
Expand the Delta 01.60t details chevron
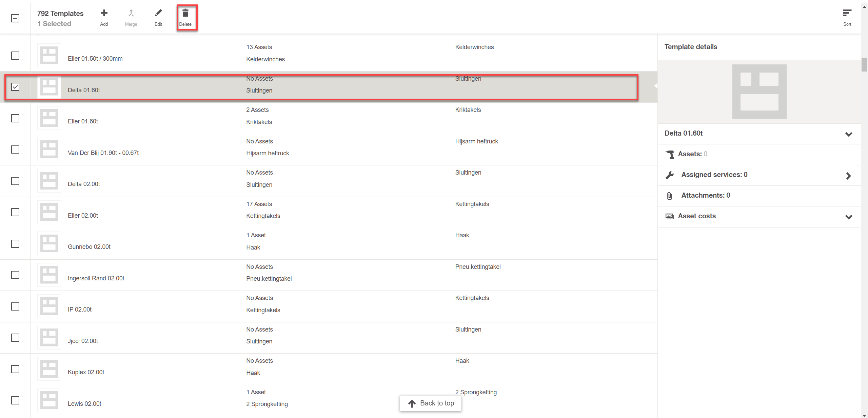click(849, 134)
